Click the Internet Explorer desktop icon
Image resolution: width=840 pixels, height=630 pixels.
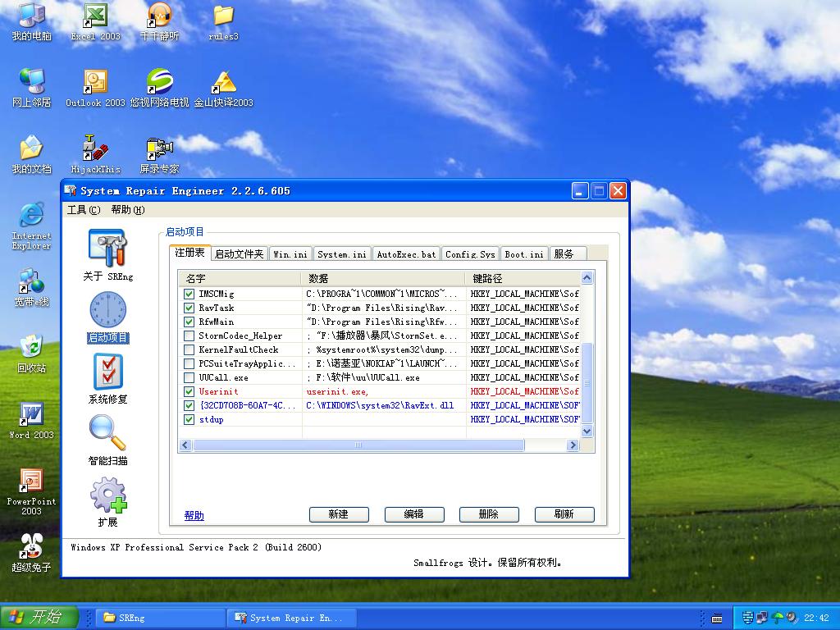[x=31, y=217]
